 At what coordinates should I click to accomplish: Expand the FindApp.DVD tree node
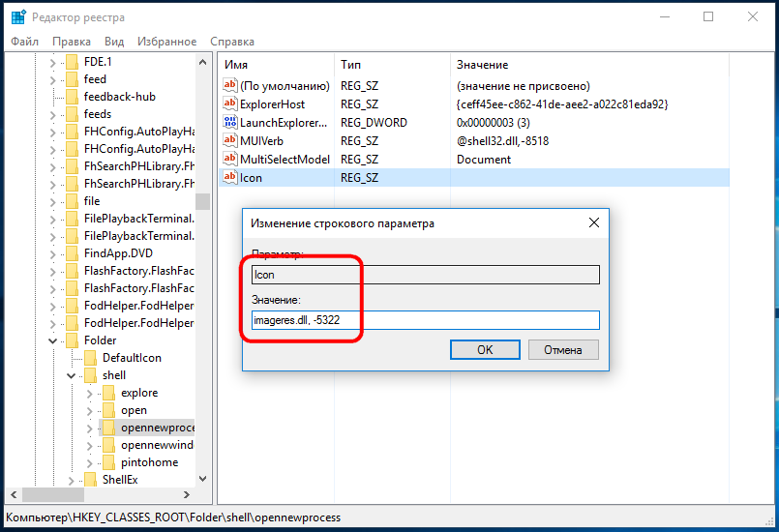tap(52, 253)
